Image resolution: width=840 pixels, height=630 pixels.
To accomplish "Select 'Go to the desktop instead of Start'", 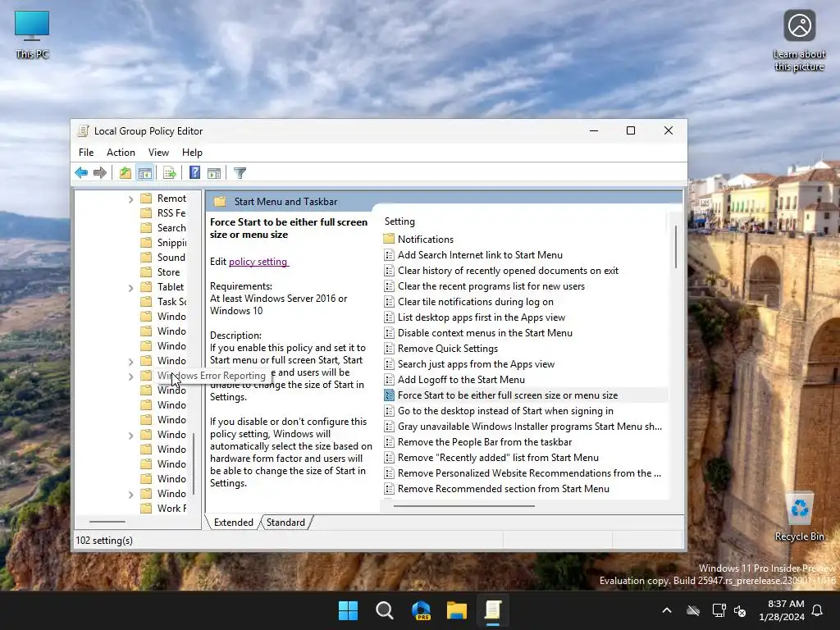I will pyautogui.click(x=505, y=411).
